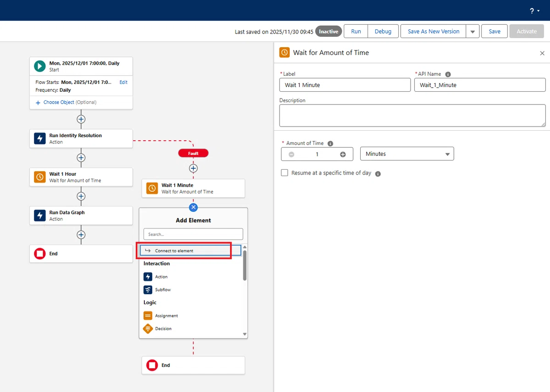Viewport: 550px width, 392px height.
Task: Select Connect to element option
Action: (x=191, y=250)
